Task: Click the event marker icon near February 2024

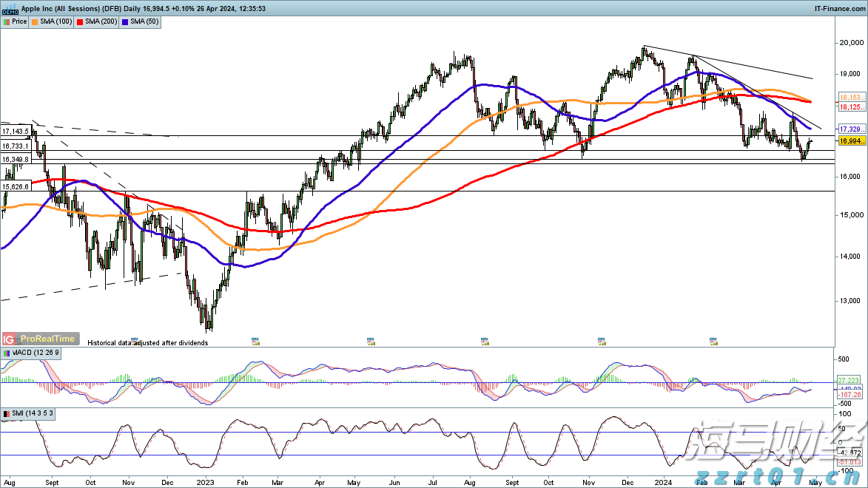Action: coord(714,342)
